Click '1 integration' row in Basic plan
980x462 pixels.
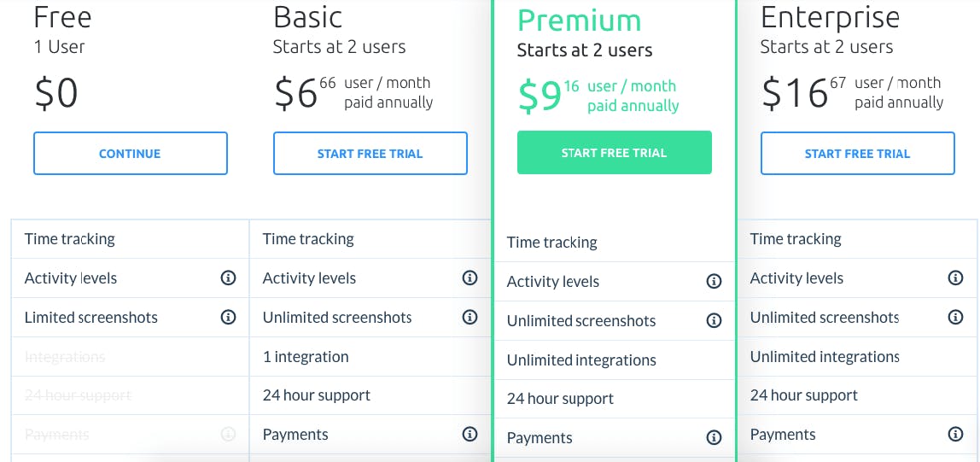306,356
